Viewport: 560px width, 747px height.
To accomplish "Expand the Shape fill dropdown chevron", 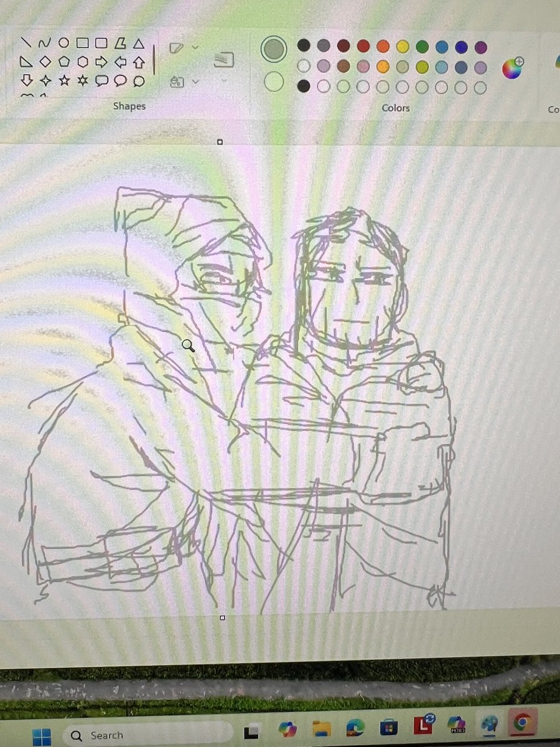I will click(195, 82).
